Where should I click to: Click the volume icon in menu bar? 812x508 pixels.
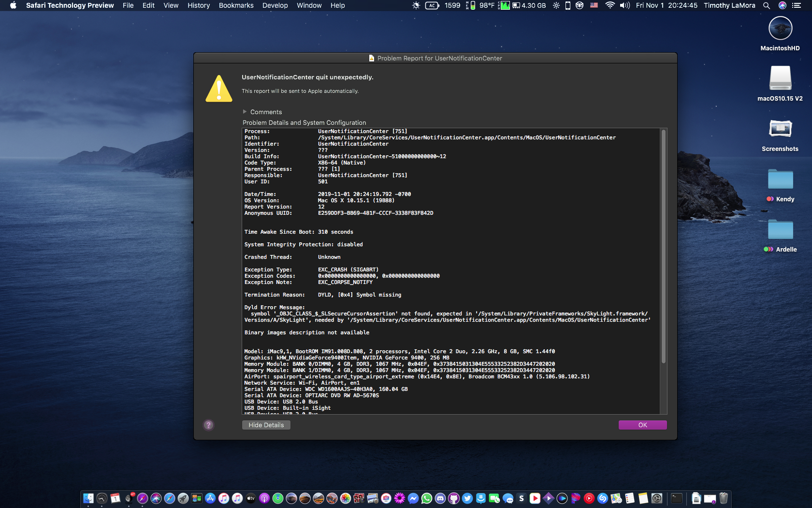click(x=625, y=5)
